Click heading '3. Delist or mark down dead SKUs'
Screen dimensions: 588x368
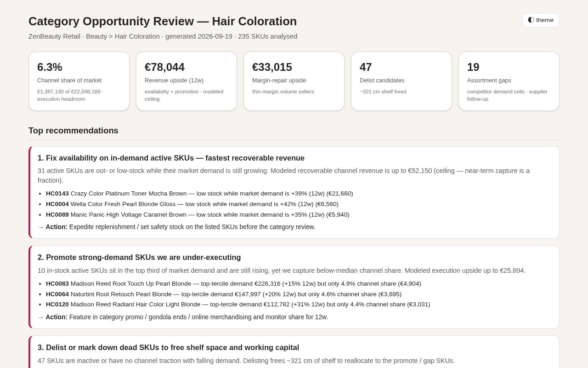coord(168,348)
